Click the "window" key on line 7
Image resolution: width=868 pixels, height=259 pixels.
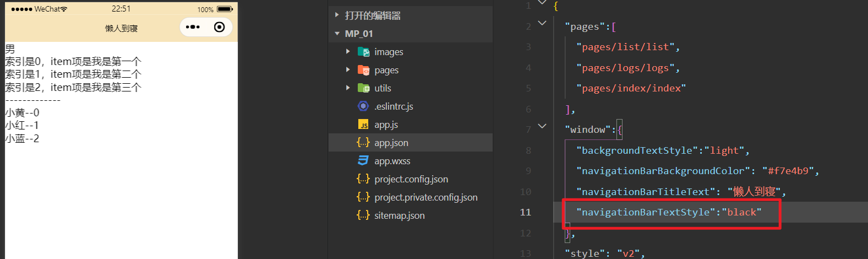click(588, 129)
